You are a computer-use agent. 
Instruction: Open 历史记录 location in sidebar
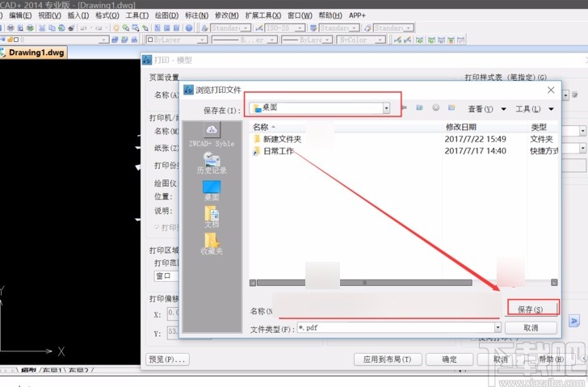212,162
